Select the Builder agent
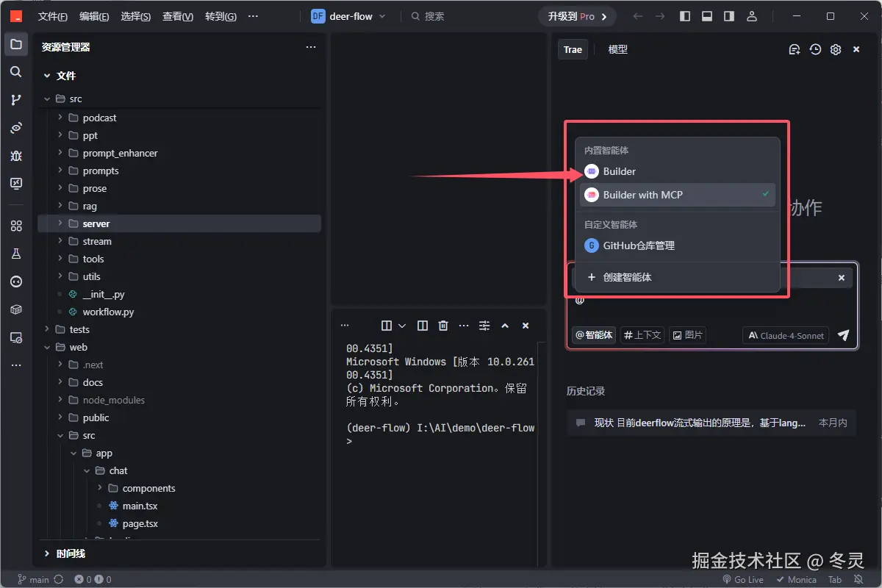The height and width of the screenshot is (588, 882). (x=679, y=171)
